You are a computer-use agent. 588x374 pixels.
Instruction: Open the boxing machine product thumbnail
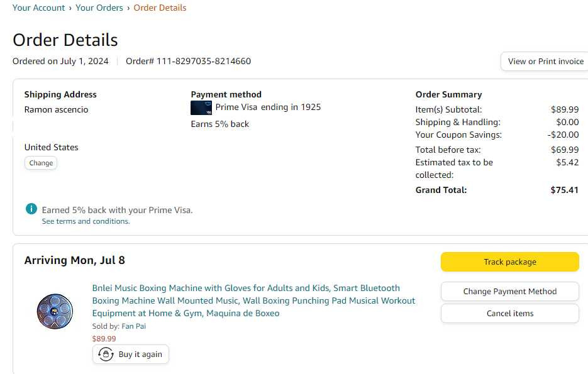[x=55, y=311]
